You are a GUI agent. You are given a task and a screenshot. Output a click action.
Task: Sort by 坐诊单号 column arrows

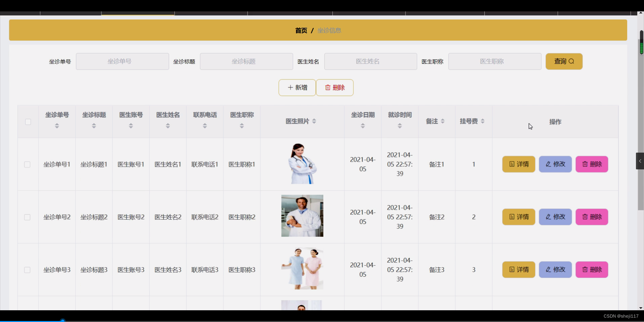click(57, 126)
